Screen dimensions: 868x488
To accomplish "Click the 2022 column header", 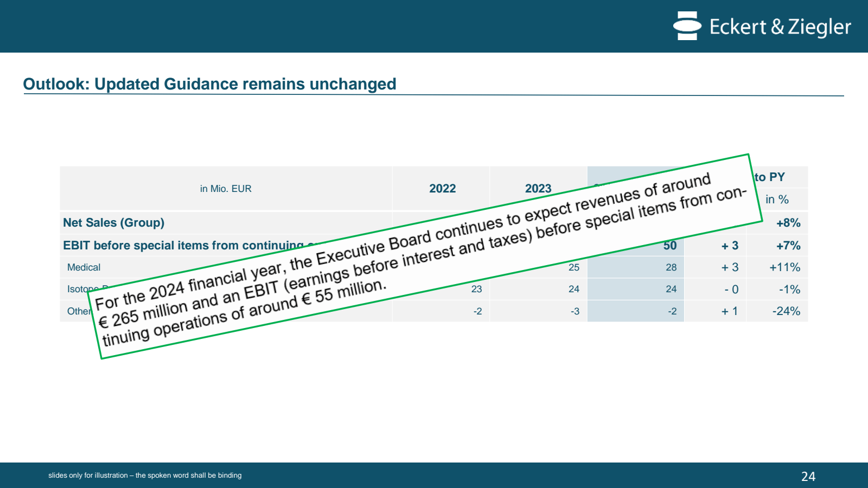I will pos(443,189).
